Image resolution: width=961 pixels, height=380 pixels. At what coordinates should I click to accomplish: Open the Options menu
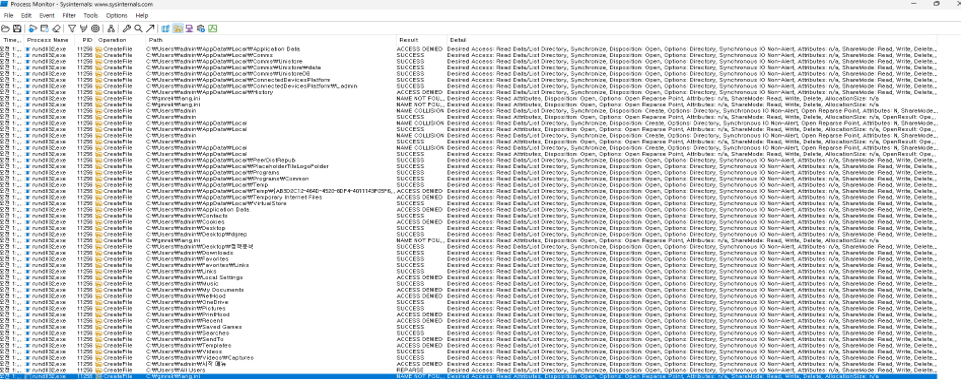click(116, 15)
